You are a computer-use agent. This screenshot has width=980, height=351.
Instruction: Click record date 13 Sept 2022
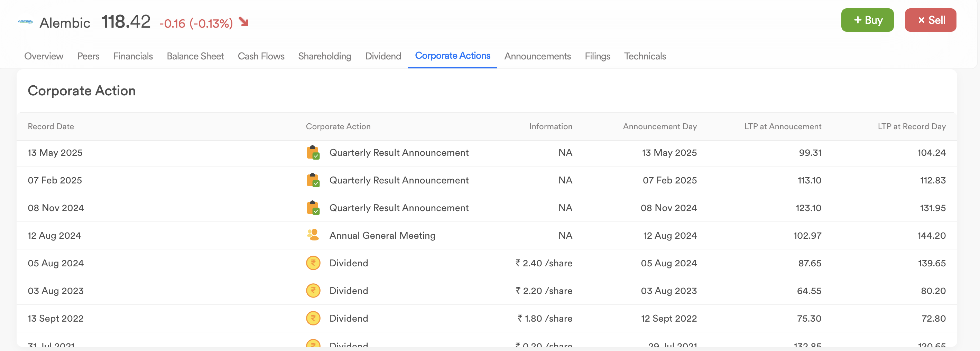(56, 319)
